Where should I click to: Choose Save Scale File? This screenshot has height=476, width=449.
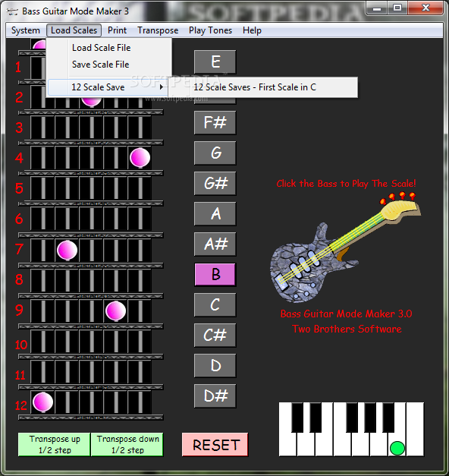[x=100, y=65]
